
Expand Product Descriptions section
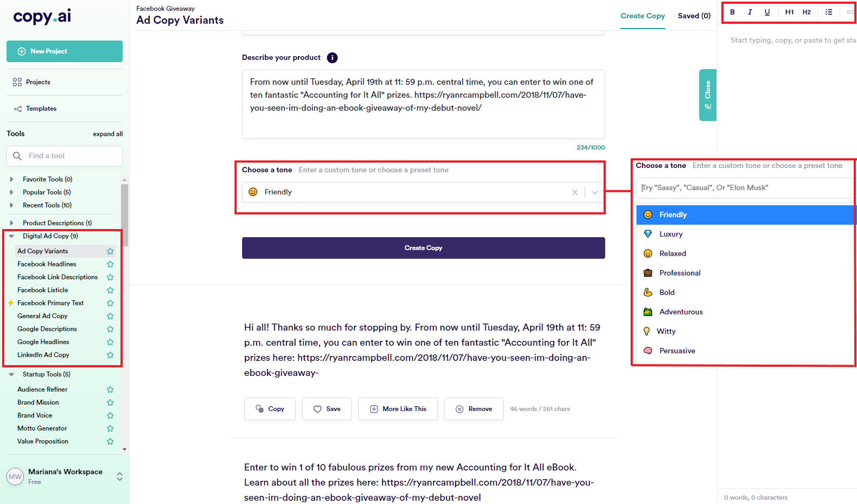11,223
